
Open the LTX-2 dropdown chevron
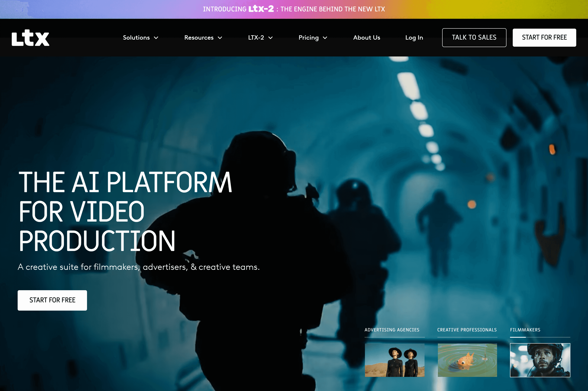270,38
